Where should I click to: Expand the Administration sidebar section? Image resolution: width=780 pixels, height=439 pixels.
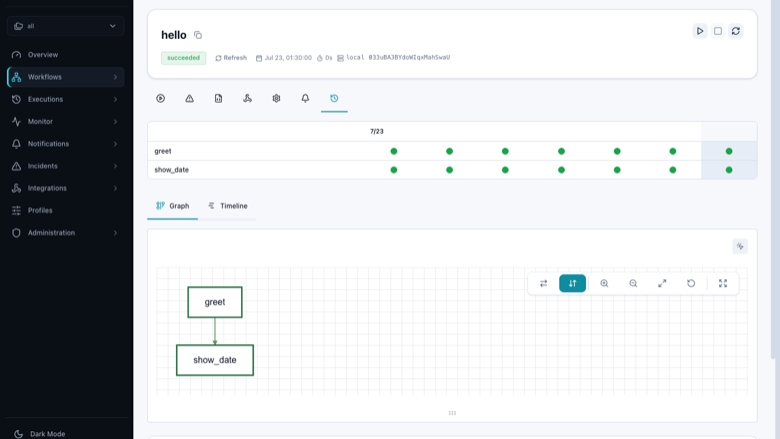[x=66, y=233]
